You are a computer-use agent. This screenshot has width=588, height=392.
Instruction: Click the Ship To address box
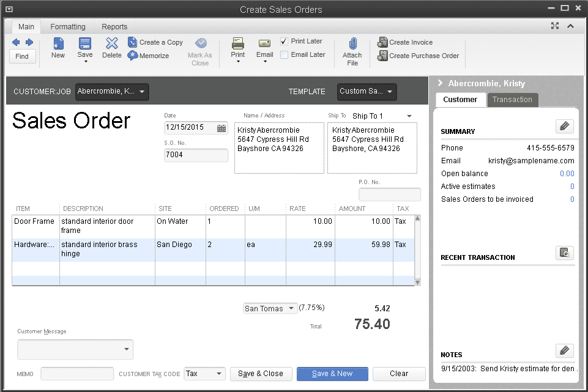tap(372, 148)
